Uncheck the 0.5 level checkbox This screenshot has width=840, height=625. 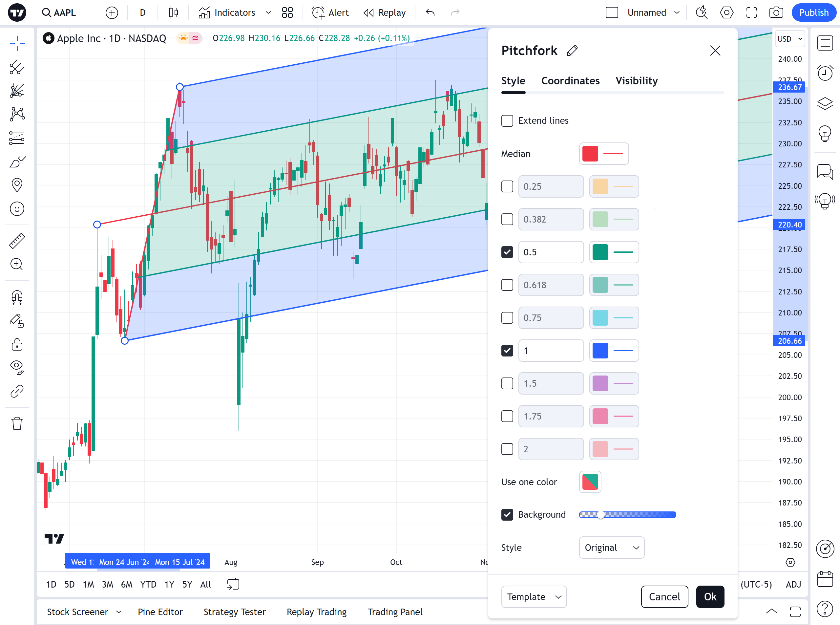click(x=507, y=252)
